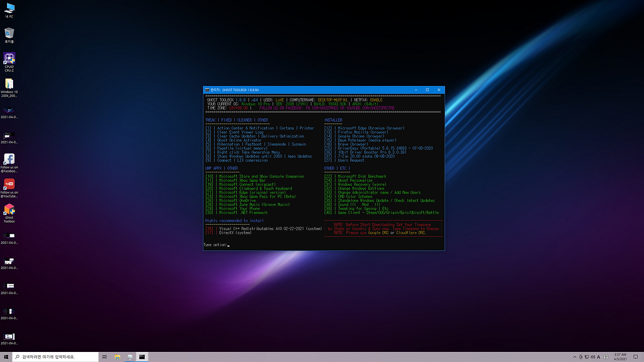The width and height of the screenshot is (644, 362).
Task: Click 'CMD Color Schemes' line
Action: tap(348, 197)
